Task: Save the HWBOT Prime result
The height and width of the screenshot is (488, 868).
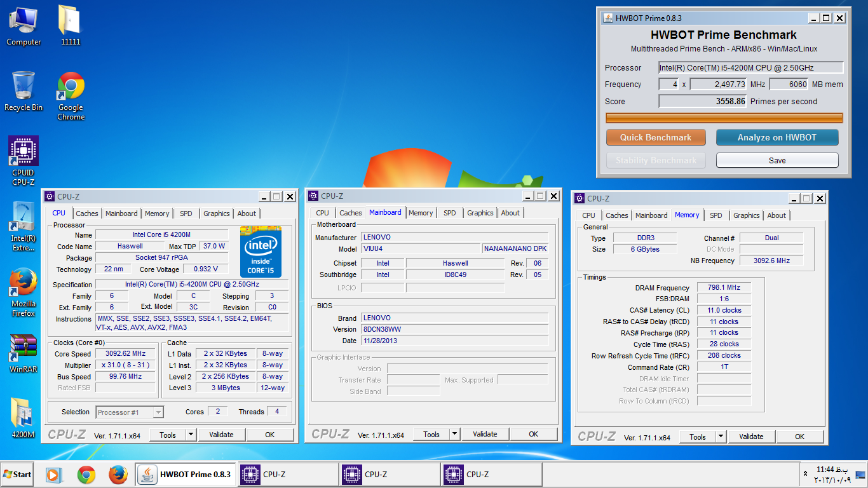Action: [x=777, y=161]
